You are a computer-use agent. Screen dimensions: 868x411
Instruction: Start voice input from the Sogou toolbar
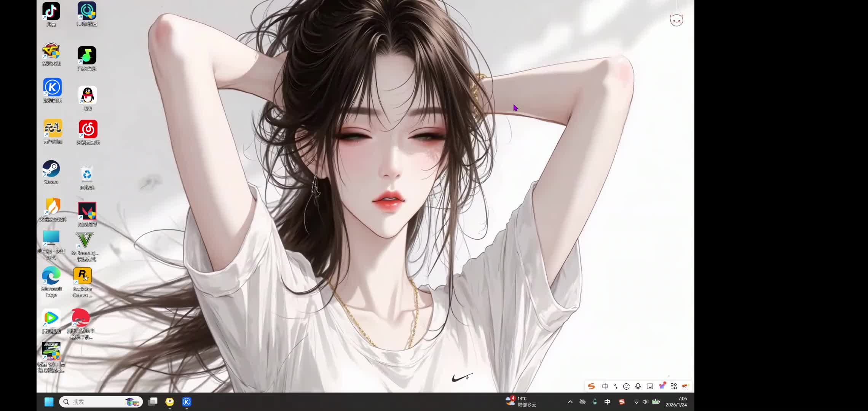pos(638,386)
